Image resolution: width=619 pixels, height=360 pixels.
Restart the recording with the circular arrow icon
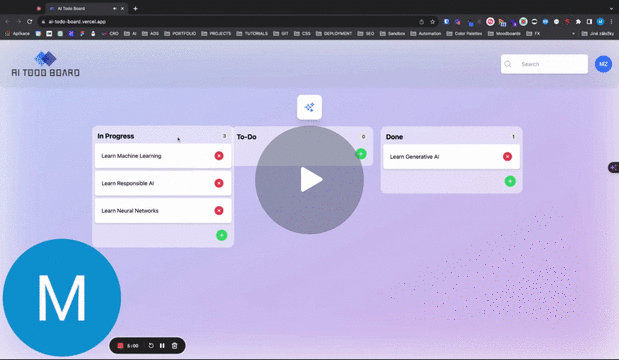151,346
